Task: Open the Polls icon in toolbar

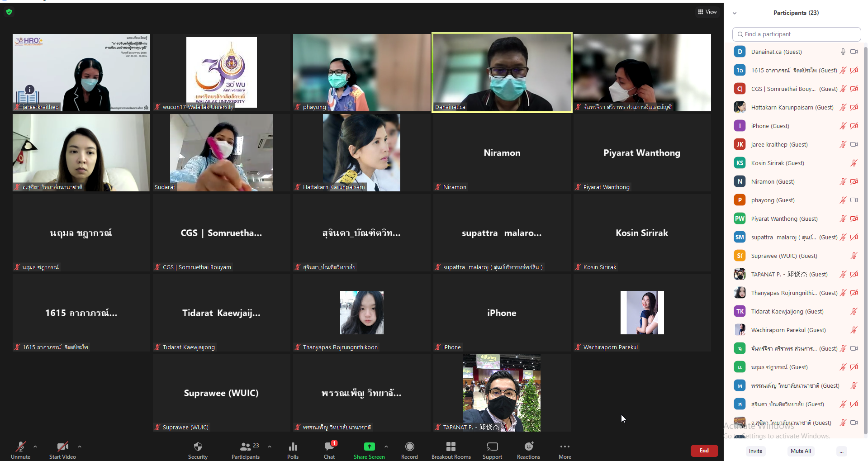Action: (293, 447)
